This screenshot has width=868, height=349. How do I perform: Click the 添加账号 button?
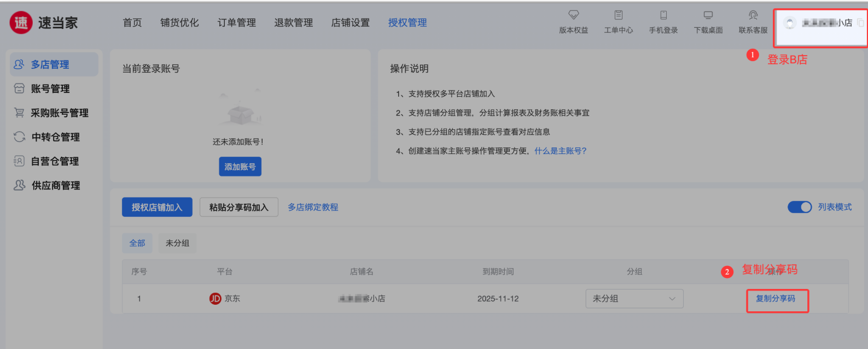pos(240,167)
